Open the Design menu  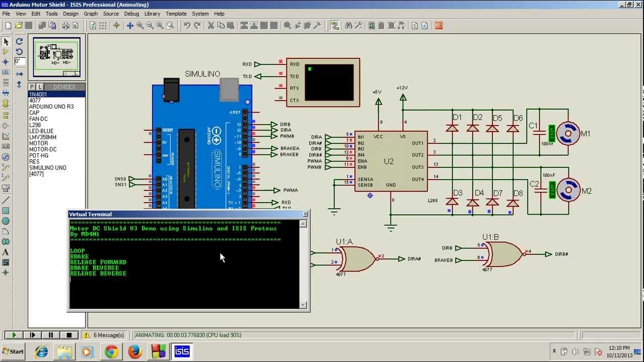point(70,14)
